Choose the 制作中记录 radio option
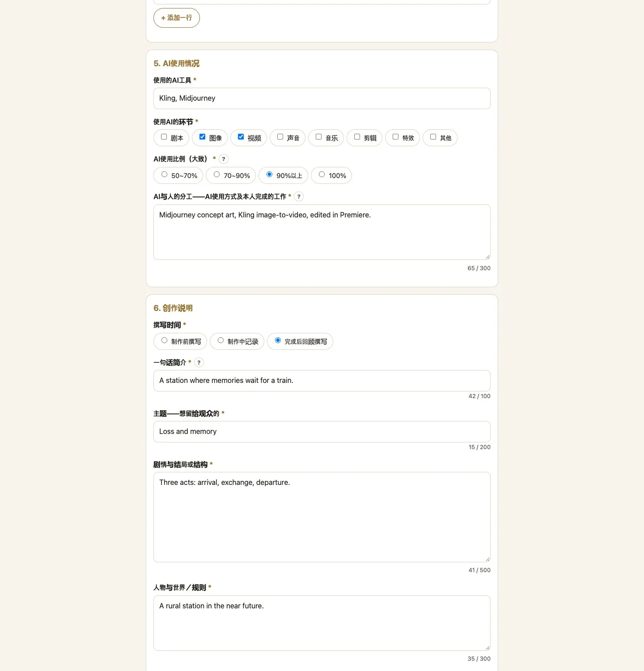644x671 pixels. click(221, 340)
